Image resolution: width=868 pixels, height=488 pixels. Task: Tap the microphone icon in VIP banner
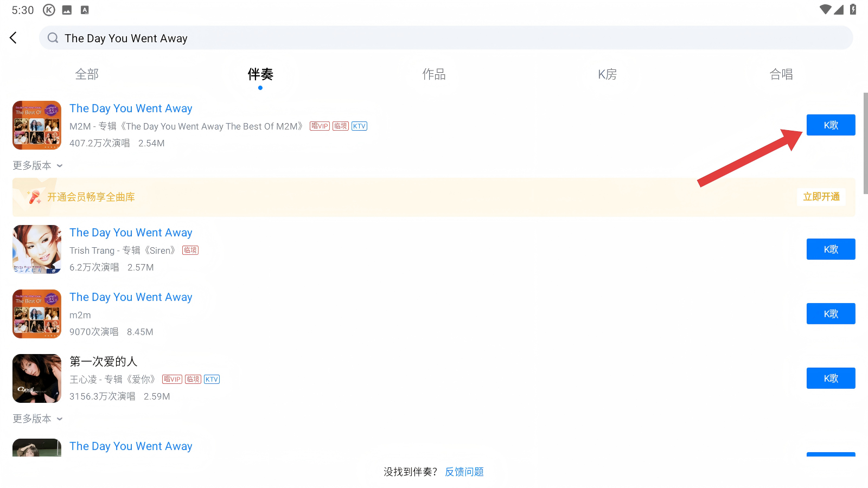click(35, 197)
